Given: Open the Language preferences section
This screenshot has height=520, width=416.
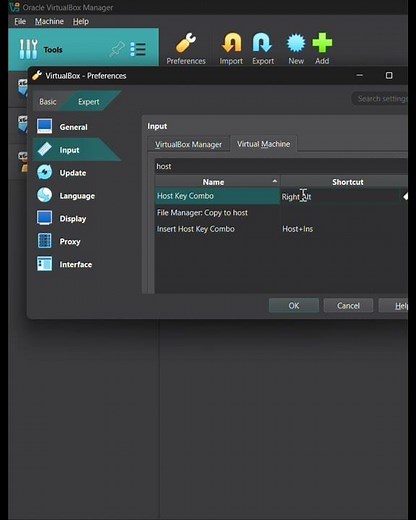Looking at the screenshot, I should pyautogui.click(x=77, y=196).
